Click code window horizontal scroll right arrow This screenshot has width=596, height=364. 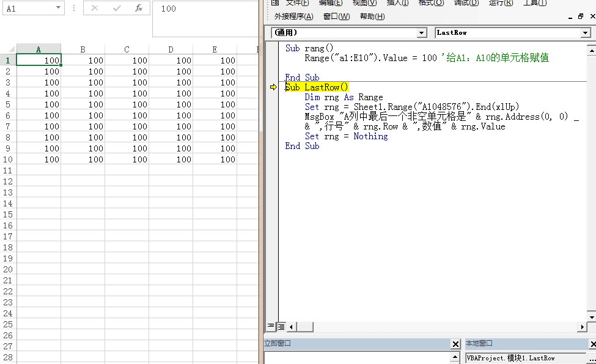click(x=582, y=327)
